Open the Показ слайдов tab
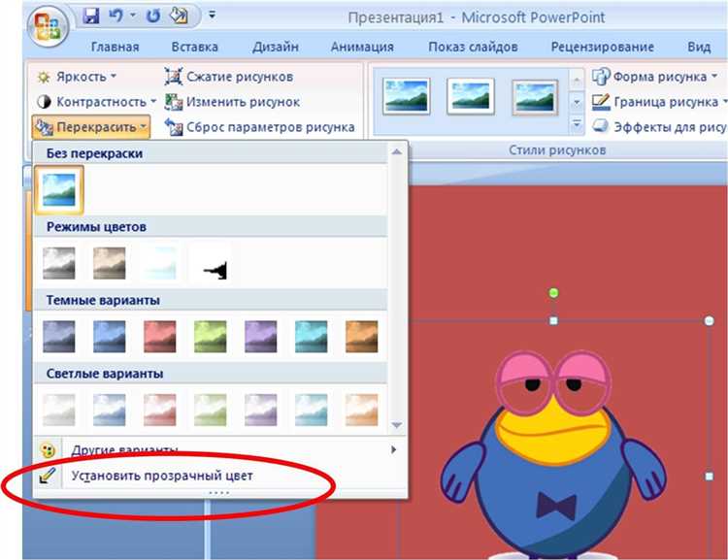The image size is (728, 560). [x=473, y=47]
